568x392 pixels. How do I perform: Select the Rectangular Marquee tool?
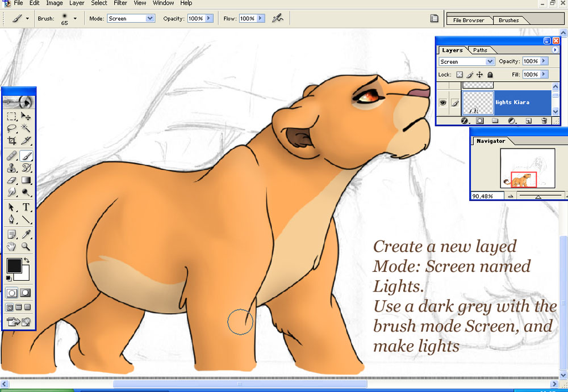pos(11,116)
